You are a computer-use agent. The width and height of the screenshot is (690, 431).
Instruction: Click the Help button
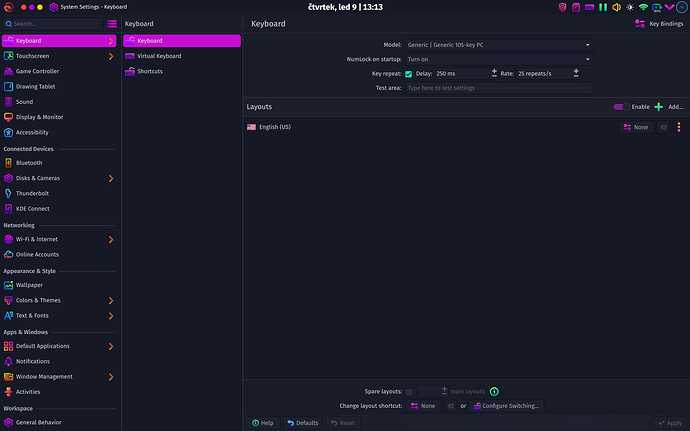pos(263,423)
